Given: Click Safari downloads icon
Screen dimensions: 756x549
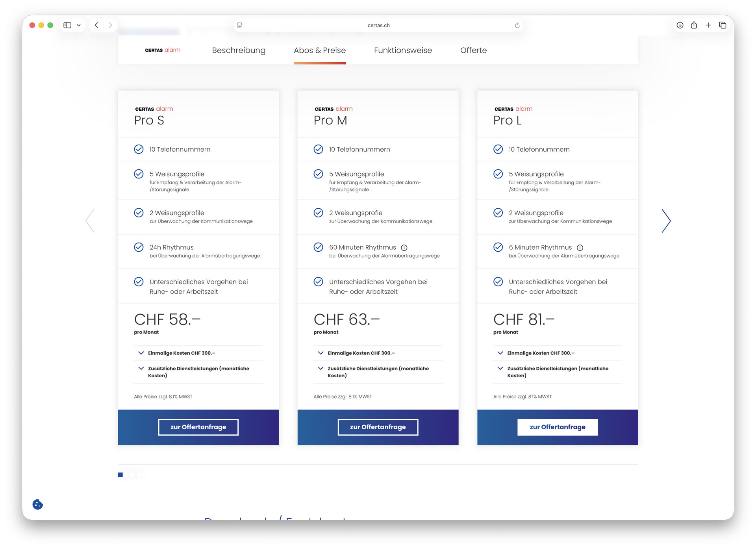Looking at the screenshot, I should pos(680,25).
